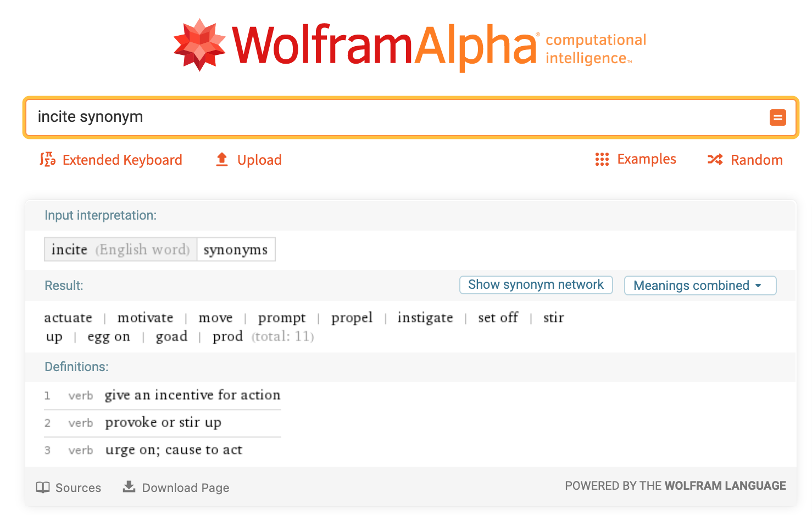812x515 pixels.
Task: Open the Extended Keyboard math symbols icon
Action: (48, 159)
